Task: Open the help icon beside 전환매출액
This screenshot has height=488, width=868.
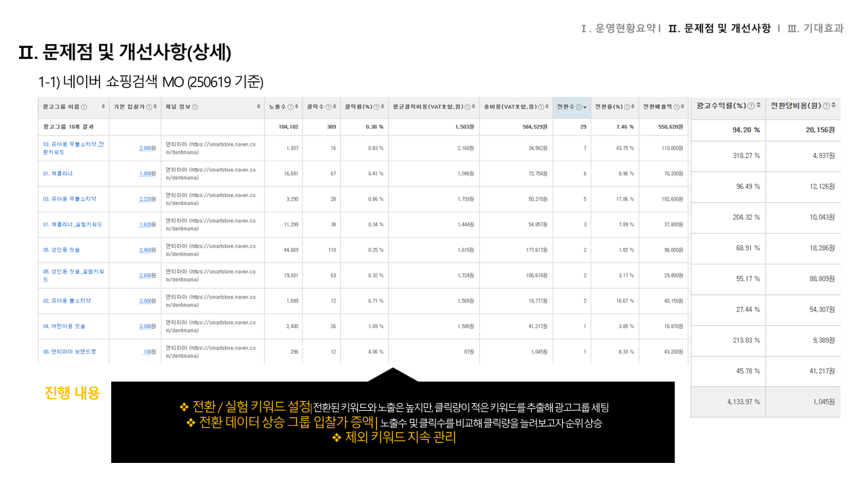Action: [676, 106]
